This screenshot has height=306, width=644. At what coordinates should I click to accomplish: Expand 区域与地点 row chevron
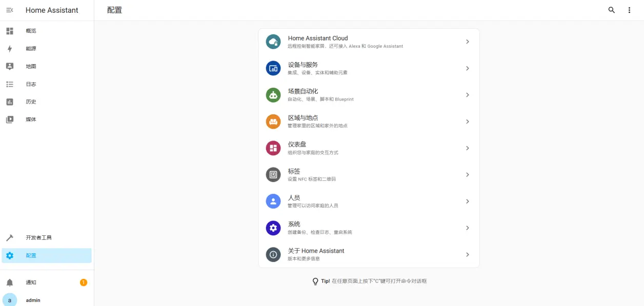468,121
